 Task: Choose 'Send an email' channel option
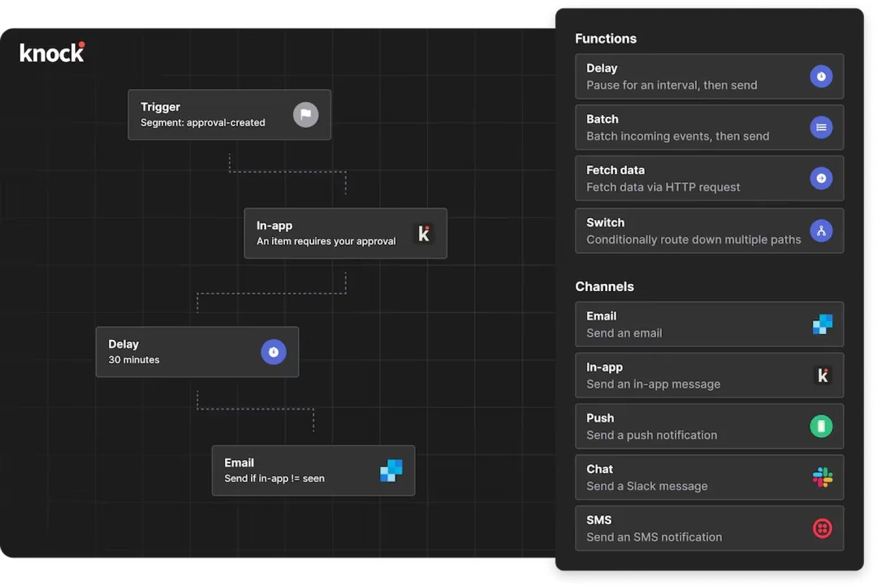tap(624, 333)
